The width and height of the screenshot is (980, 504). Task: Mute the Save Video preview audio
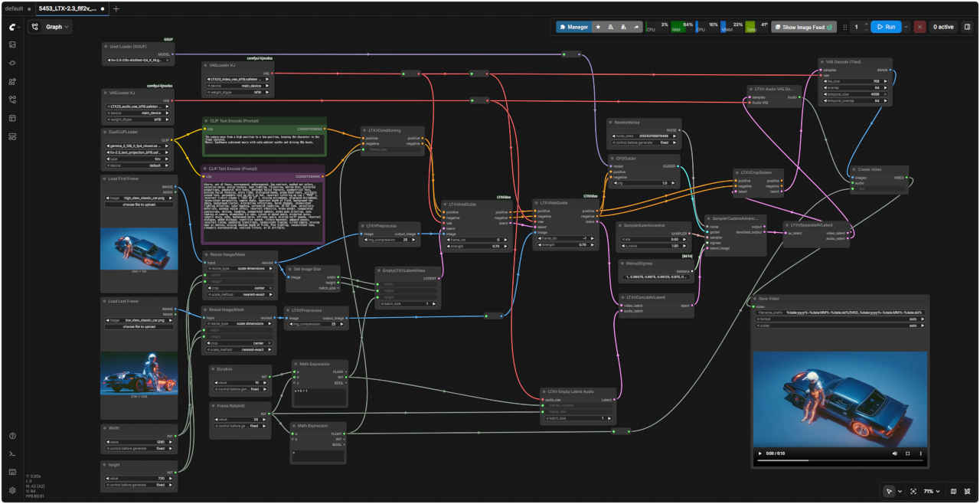(894, 453)
